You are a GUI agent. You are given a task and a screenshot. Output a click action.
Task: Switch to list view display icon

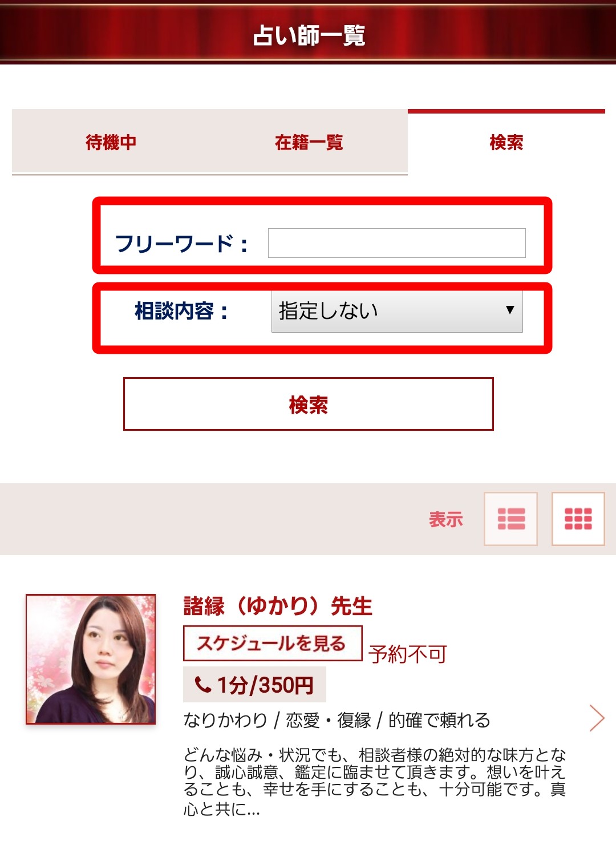tap(510, 519)
